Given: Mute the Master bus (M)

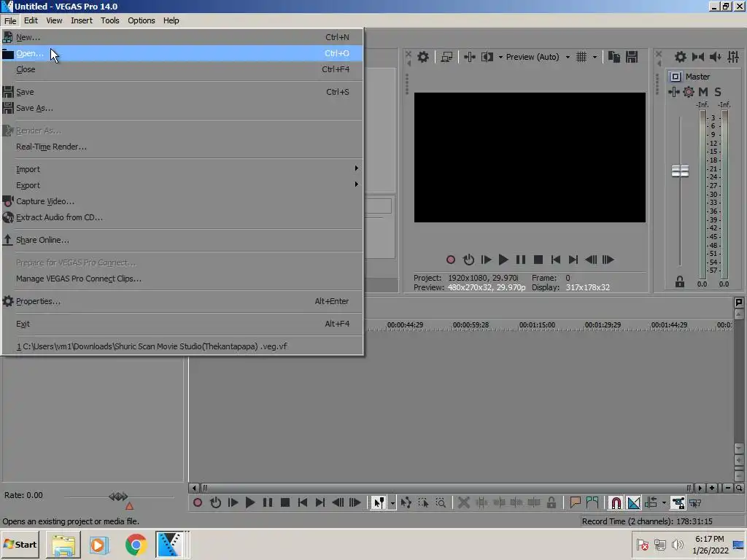Looking at the screenshot, I should (703, 92).
